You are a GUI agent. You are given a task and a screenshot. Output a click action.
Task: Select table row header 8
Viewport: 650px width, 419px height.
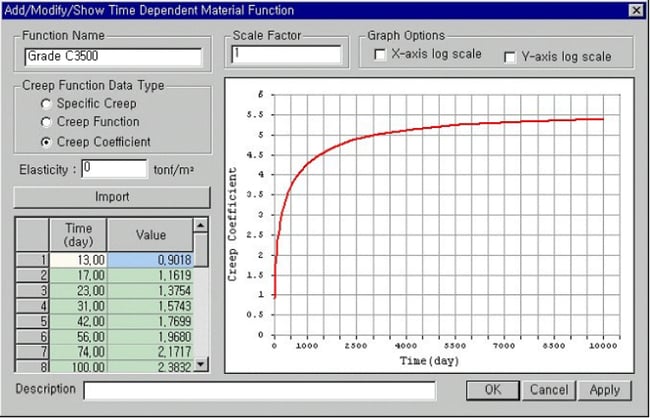tap(32, 366)
